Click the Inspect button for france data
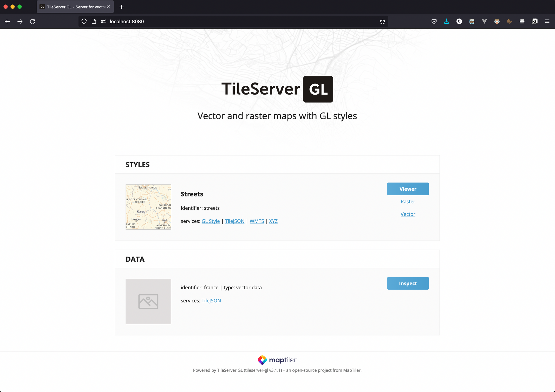Viewport: 555px width, 392px height. pyautogui.click(x=408, y=283)
